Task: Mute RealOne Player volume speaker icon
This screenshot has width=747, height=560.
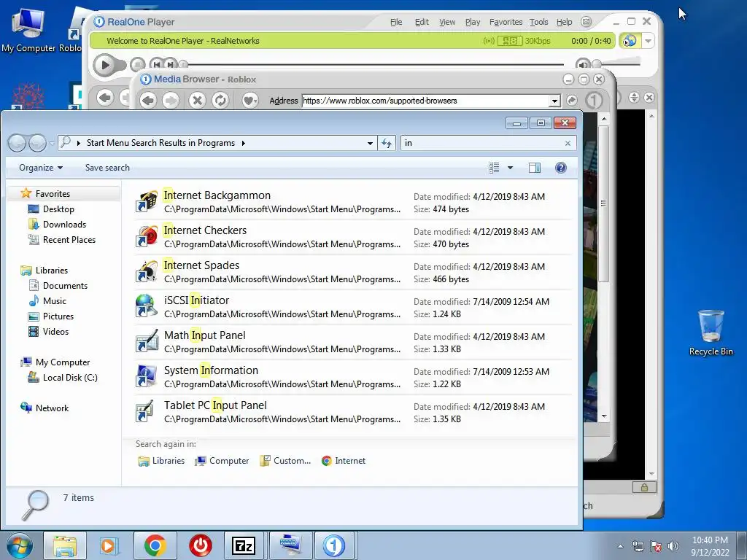Action: point(583,64)
